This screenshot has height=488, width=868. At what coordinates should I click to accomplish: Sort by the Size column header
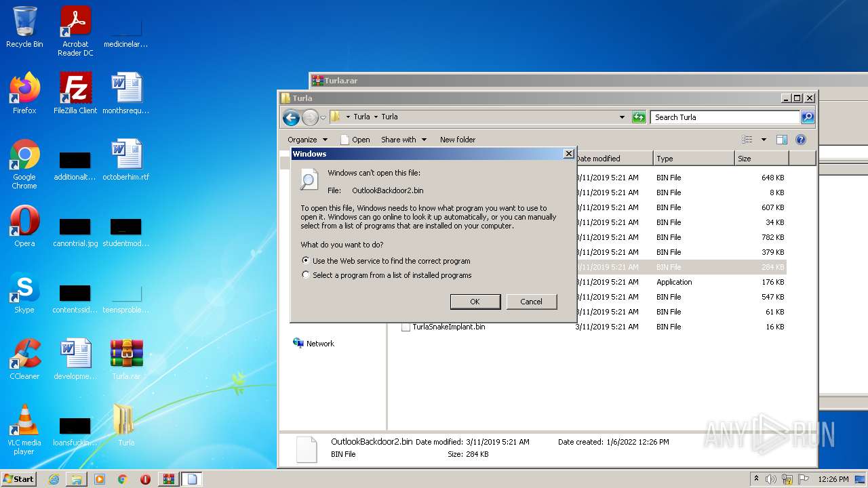coord(762,159)
